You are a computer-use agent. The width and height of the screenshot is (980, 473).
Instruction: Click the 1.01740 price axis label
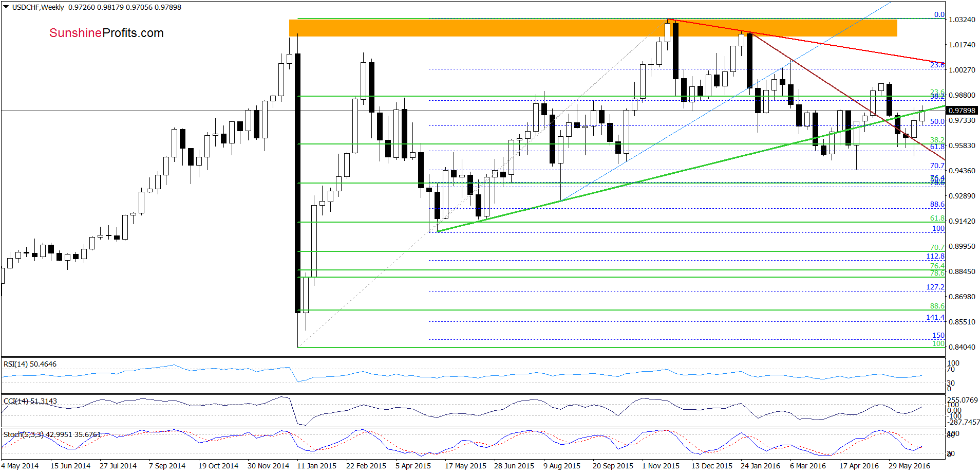click(x=962, y=45)
